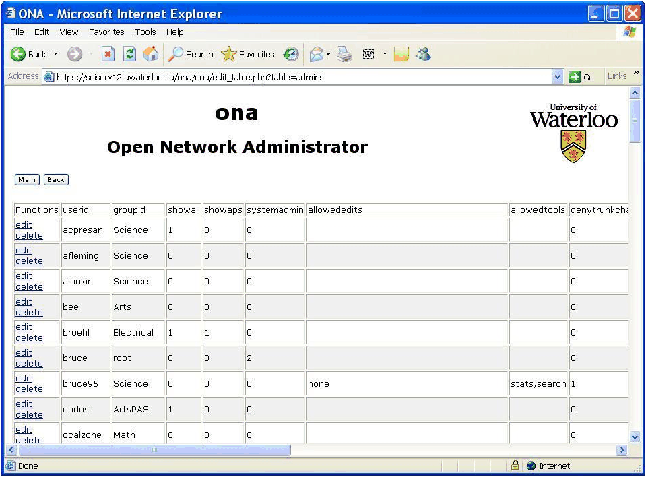The height and width of the screenshot is (477, 645).
Task: Open the Back button history dropdown
Action: coord(56,54)
